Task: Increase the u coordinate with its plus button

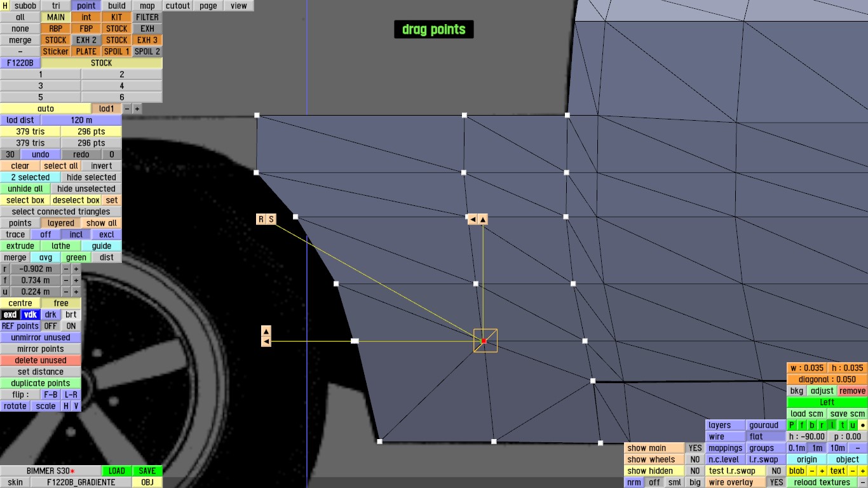Action: tap(76, 292)
